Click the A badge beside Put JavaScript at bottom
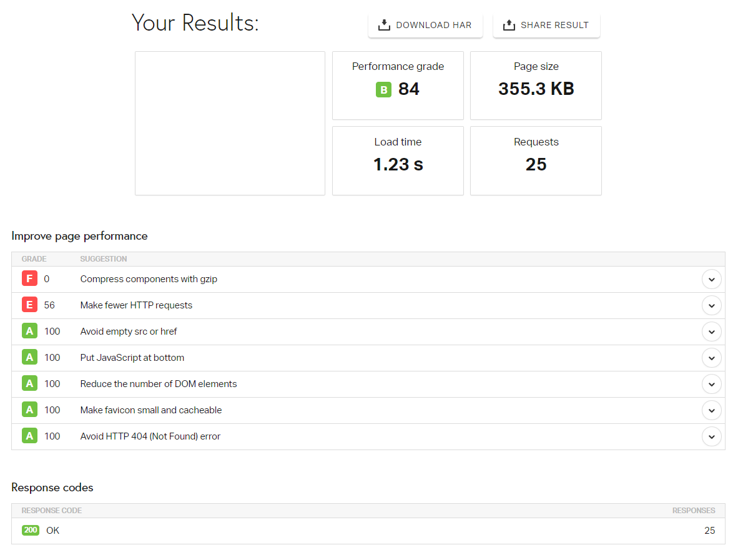 pyautogui.click(x=29, y=356)
